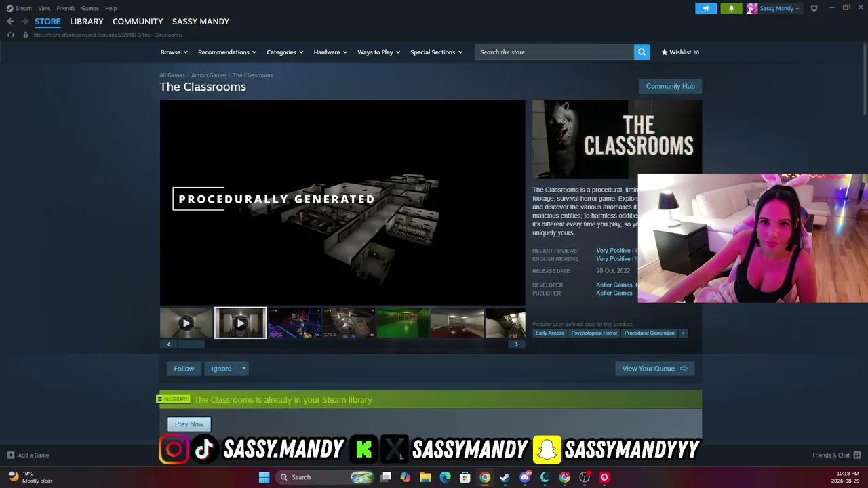Click the Play Now button

coord(189,424)
